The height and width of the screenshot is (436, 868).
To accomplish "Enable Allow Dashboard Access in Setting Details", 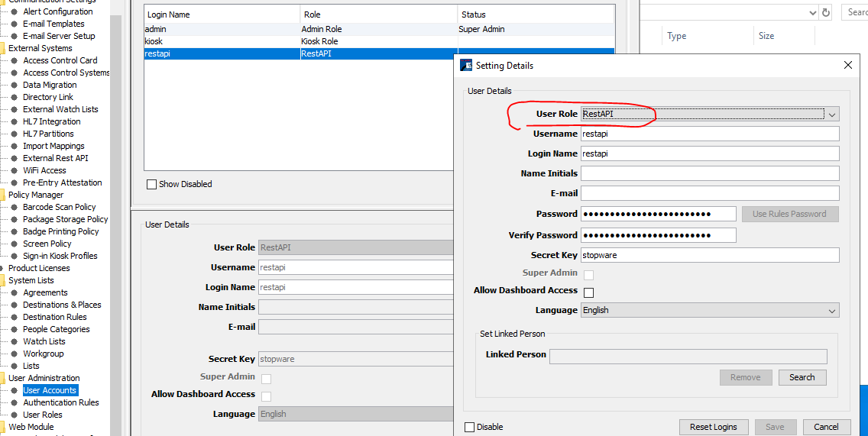I will [588, 292].
